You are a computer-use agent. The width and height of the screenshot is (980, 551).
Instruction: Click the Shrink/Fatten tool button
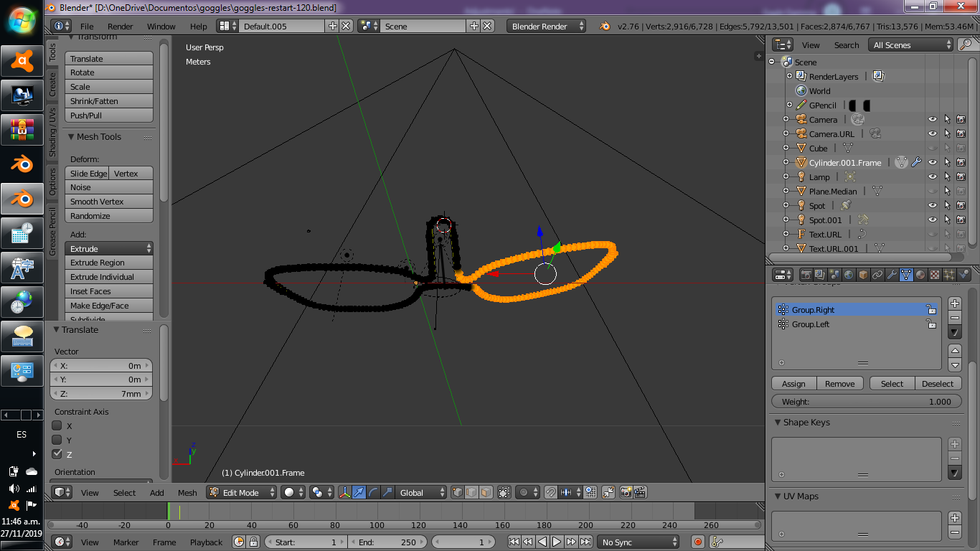pos(109,101)
